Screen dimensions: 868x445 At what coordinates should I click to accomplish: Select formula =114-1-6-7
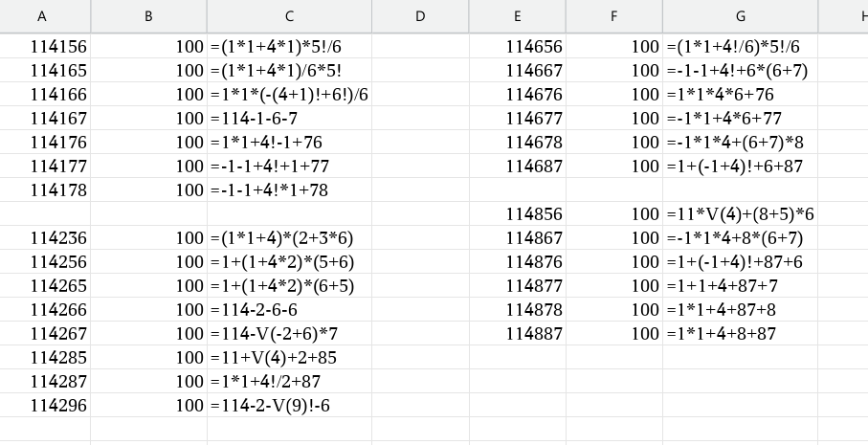point(289,119)
